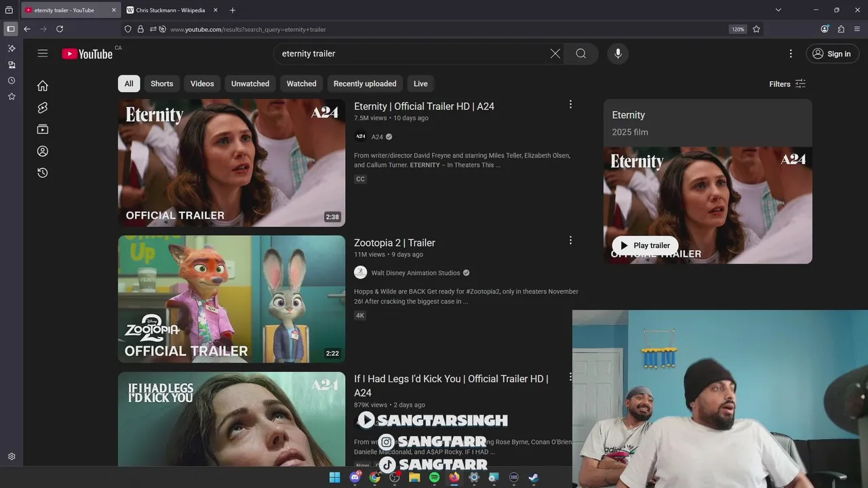Click the A24 channel name under Eternity trailer
Viewport: 868px width, 488px height.
[377, 137]
